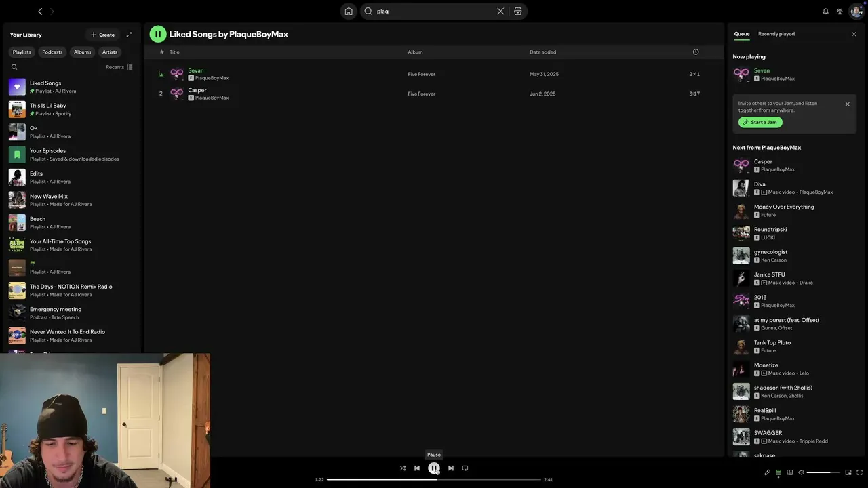Open PlaqueBoyMax artist link under Sevan track
Viewport: 868px width, 488px height.
coord(212,78)
